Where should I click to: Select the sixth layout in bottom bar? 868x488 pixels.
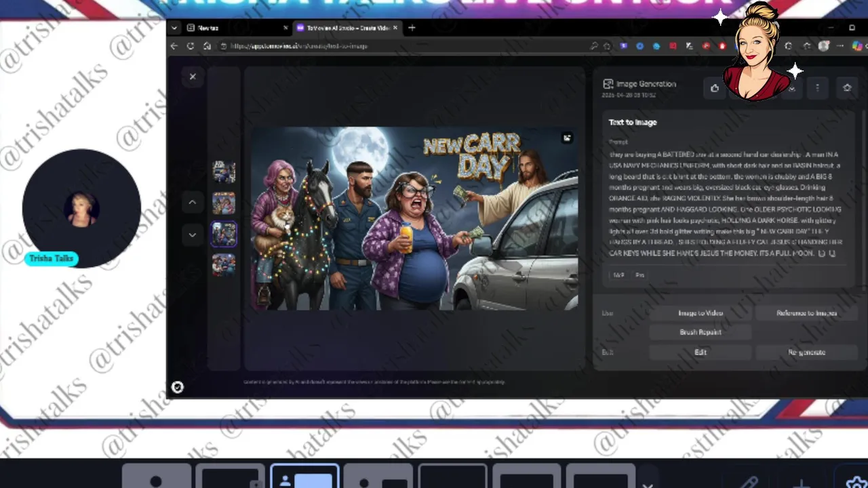(x=526, y=476)
